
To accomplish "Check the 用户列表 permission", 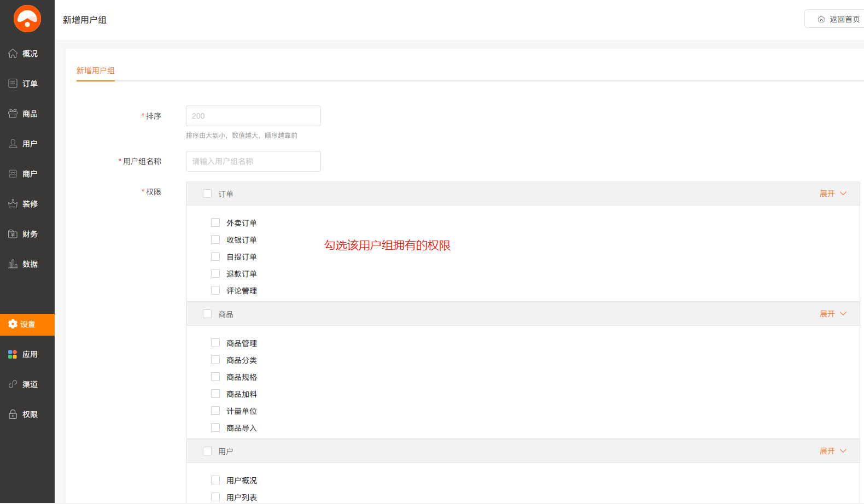I will [215, 497].
